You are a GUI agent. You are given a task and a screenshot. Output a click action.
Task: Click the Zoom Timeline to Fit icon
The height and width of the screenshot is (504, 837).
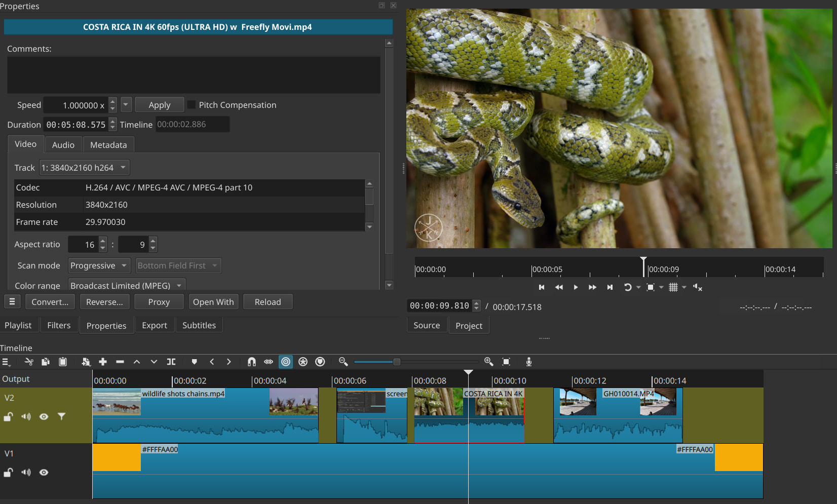coord(506,362)
